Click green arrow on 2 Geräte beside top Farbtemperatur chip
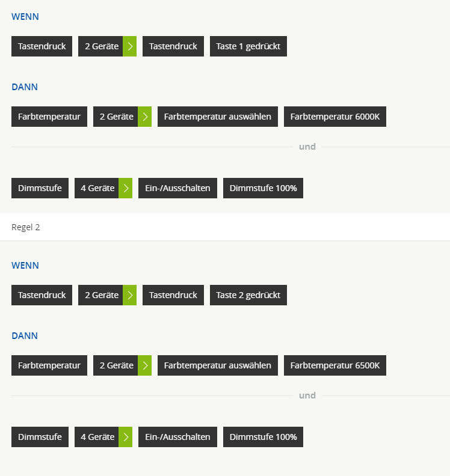This screenshot has width=450, height=476. pyautogui.click(x=144, y=117)
